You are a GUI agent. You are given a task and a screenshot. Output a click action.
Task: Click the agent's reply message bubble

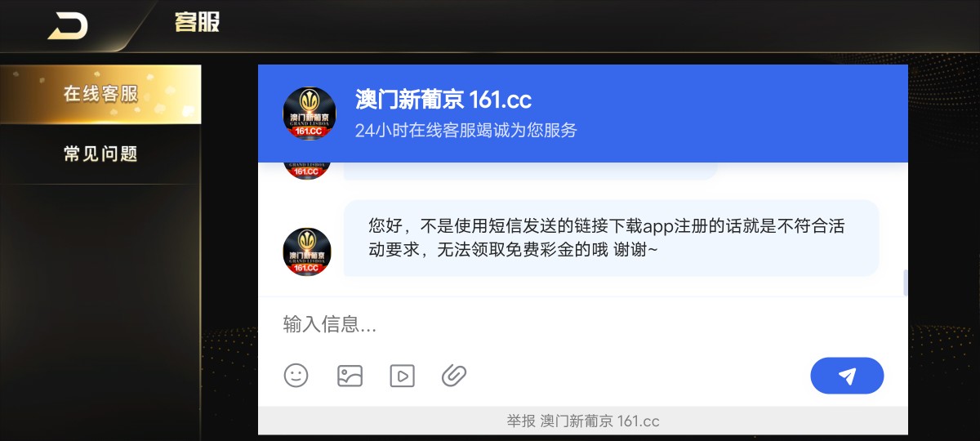click(x=611, y=238)
